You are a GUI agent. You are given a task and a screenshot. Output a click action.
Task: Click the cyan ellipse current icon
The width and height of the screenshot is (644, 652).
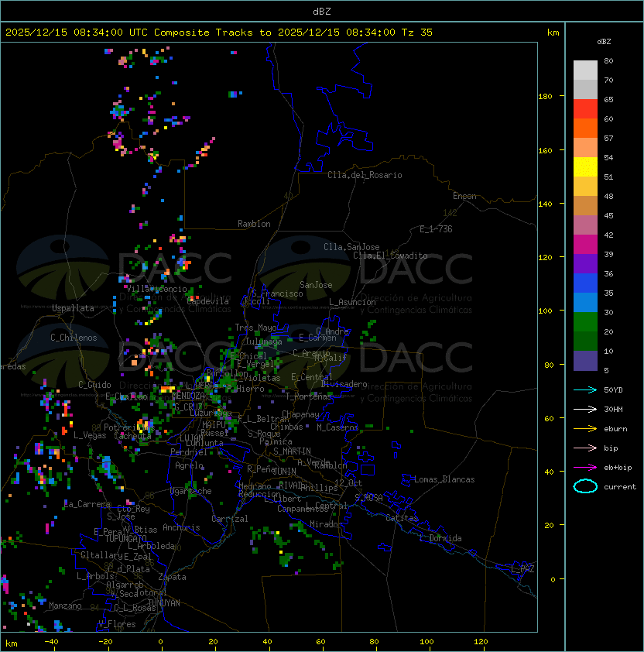pos(585,486)
